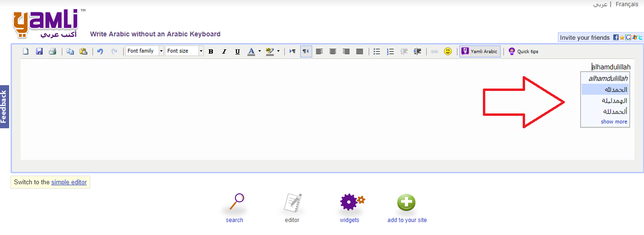Image resolution: width=644 pixels, height=235 pixels.
Task: Undo the last action
Action: pos(100,51)
